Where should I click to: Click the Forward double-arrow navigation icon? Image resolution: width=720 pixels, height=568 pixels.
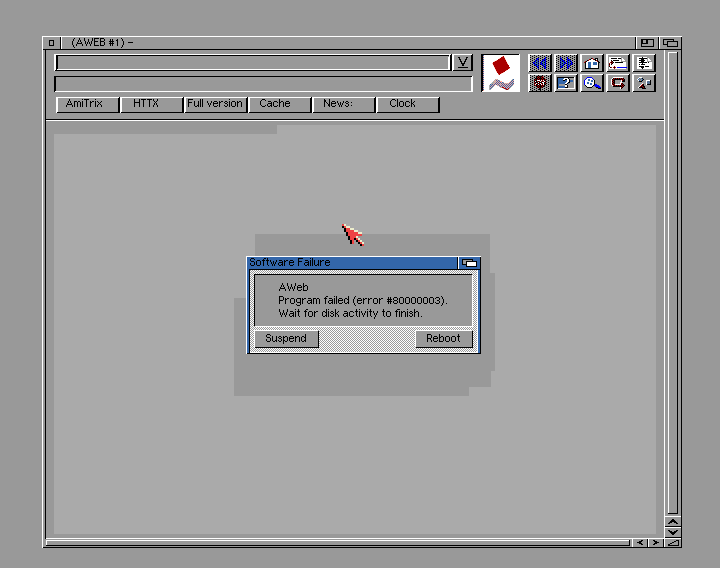click(566, 63)
